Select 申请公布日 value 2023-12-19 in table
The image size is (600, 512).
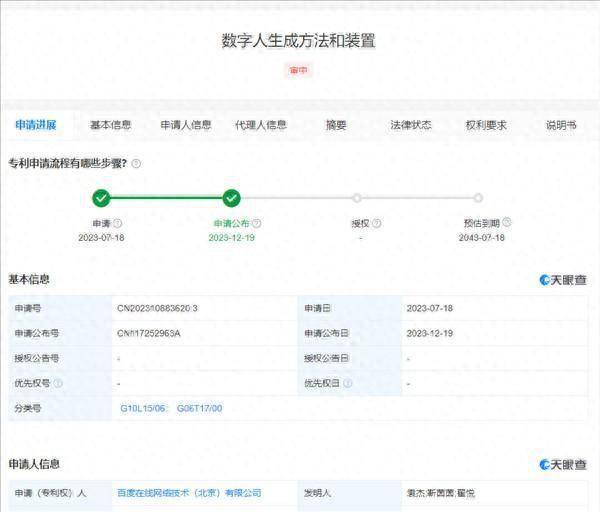pos(429,333)
